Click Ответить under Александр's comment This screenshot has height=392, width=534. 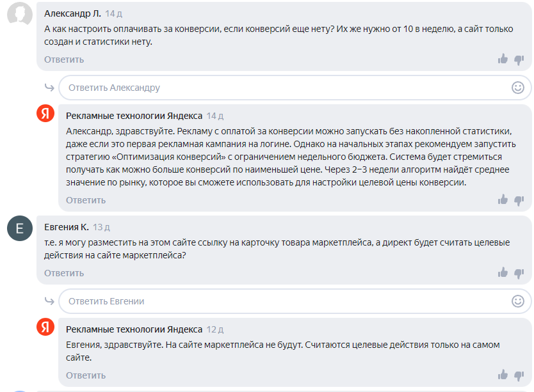click(x=64, y=59)
